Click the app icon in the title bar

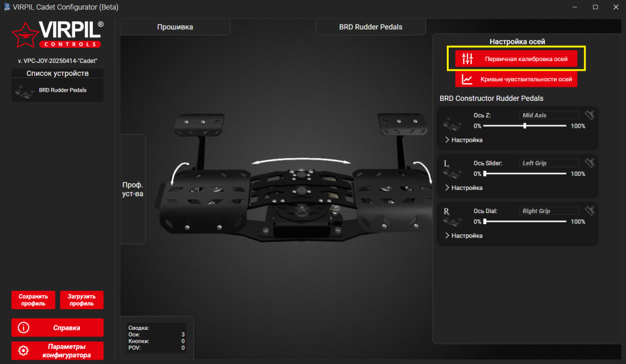click(6, 7)
